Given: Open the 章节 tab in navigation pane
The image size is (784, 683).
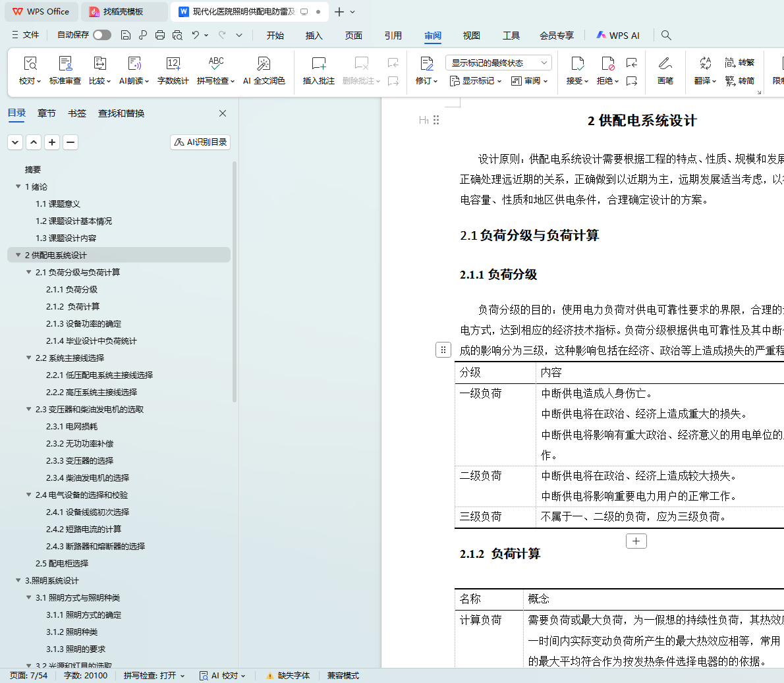Looking at the screenshot, I should pyautogui.click(x=46, y=113).
